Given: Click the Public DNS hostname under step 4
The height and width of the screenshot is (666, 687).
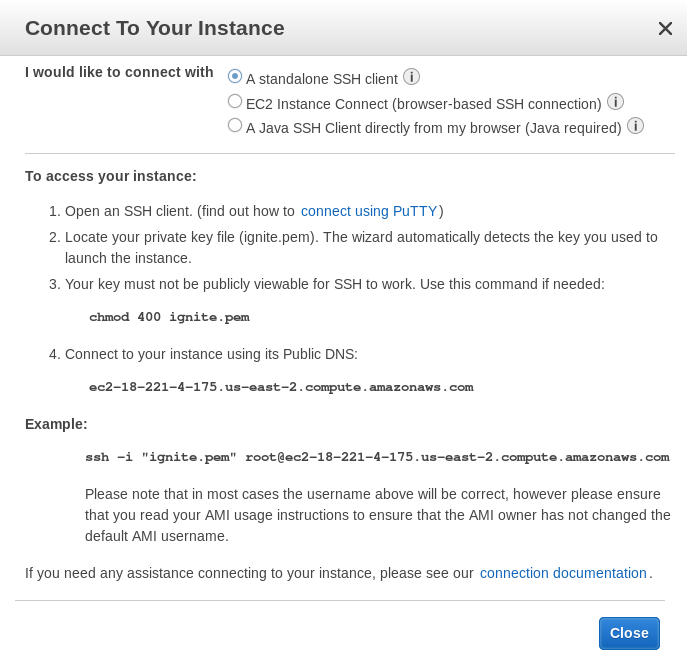Looking at the screenshot, I should (x=281, y=387).
